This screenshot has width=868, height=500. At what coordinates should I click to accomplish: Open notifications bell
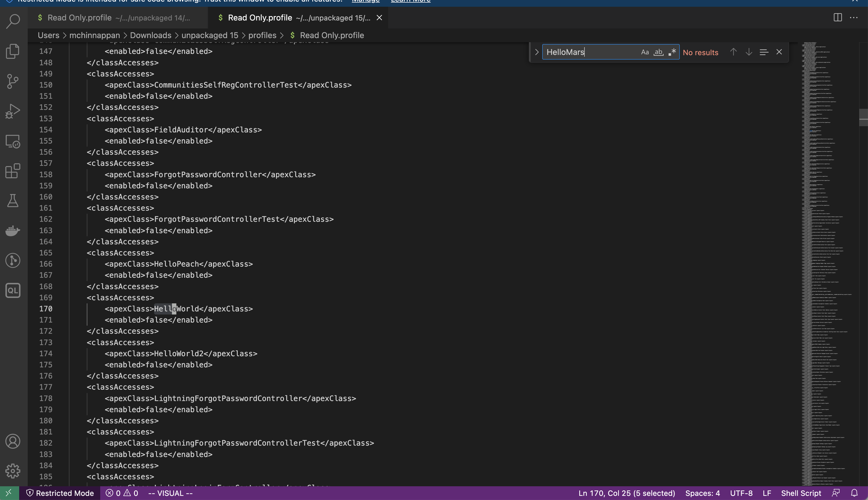pos(854,493)
